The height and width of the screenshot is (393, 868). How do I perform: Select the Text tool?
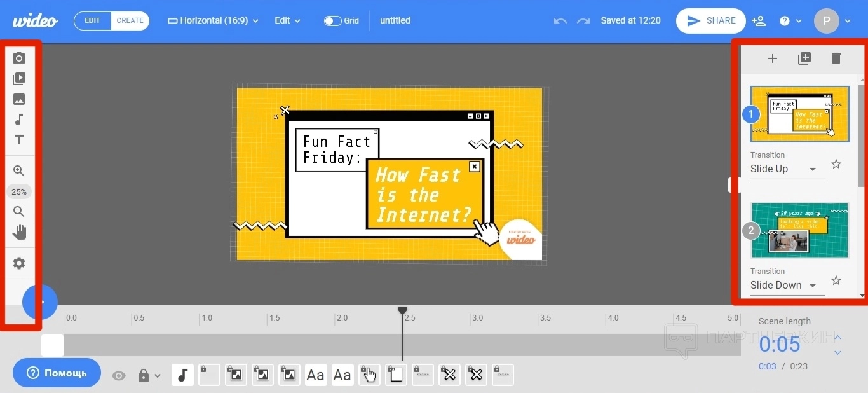tap(19, 140)
